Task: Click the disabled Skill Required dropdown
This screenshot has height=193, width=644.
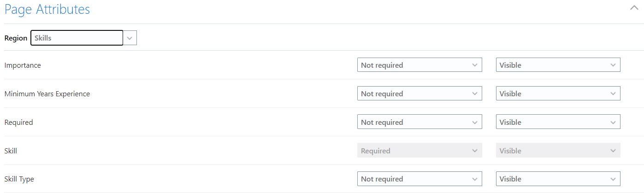Action: [x=419, y=151]
